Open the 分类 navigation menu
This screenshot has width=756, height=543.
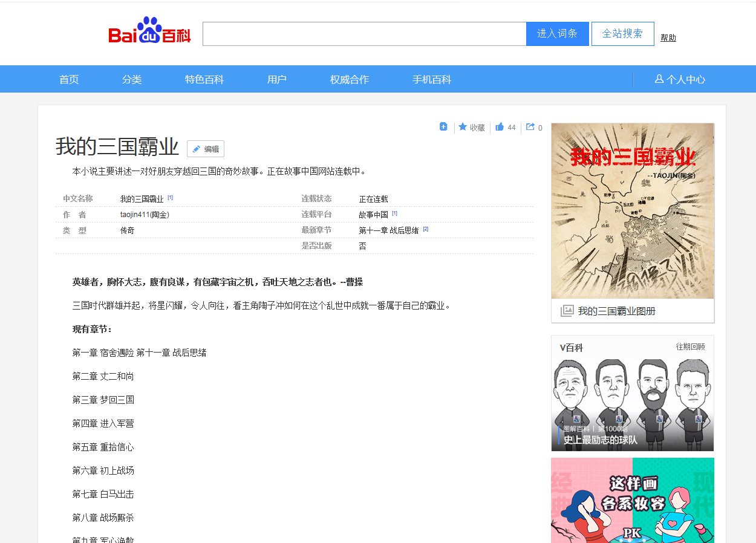(132, 79)
